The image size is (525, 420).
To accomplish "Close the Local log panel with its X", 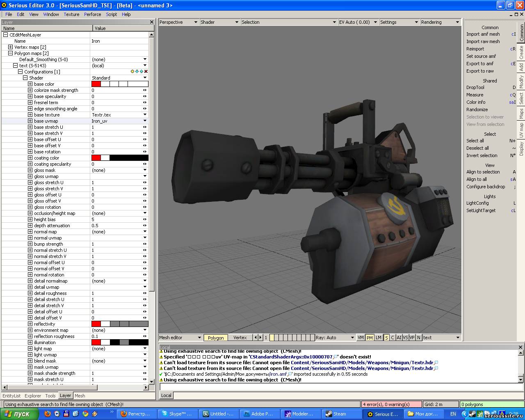I will coord(520,347).
